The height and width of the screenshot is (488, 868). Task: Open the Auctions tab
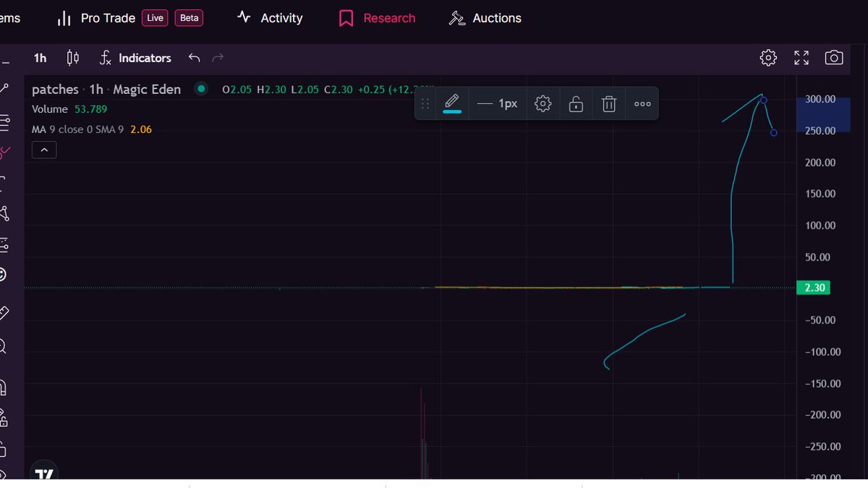point(485,18)
